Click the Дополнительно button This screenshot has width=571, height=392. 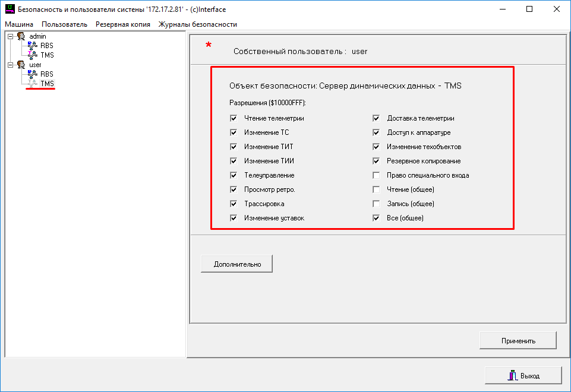pos(236,264)
